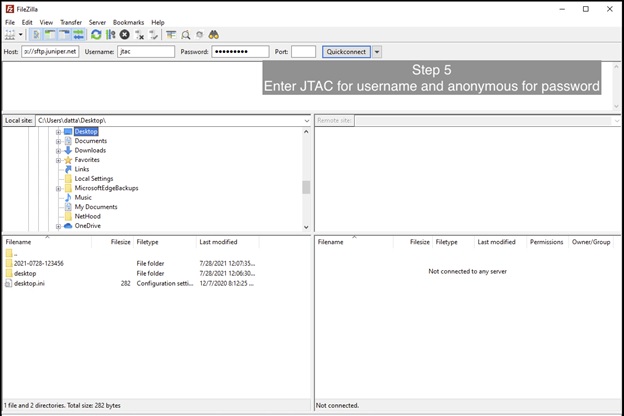
Task: Select NetHood folder in local tree
Action: pos(88,217)
